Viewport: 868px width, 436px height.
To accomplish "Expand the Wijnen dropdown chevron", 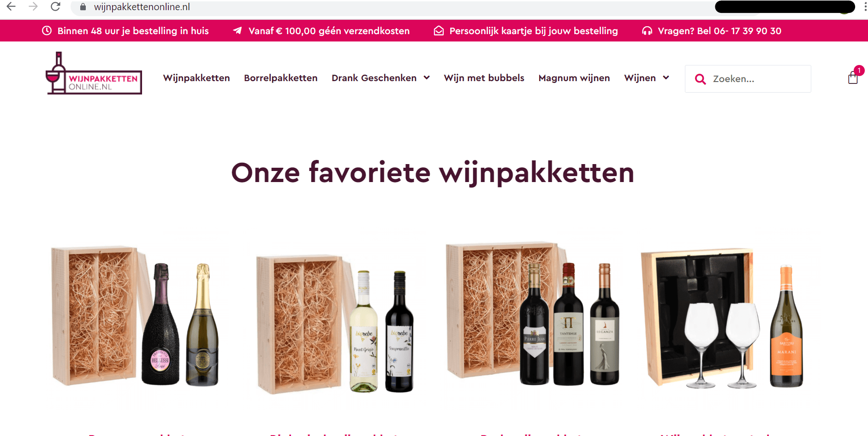I will (x=666, y=78).
